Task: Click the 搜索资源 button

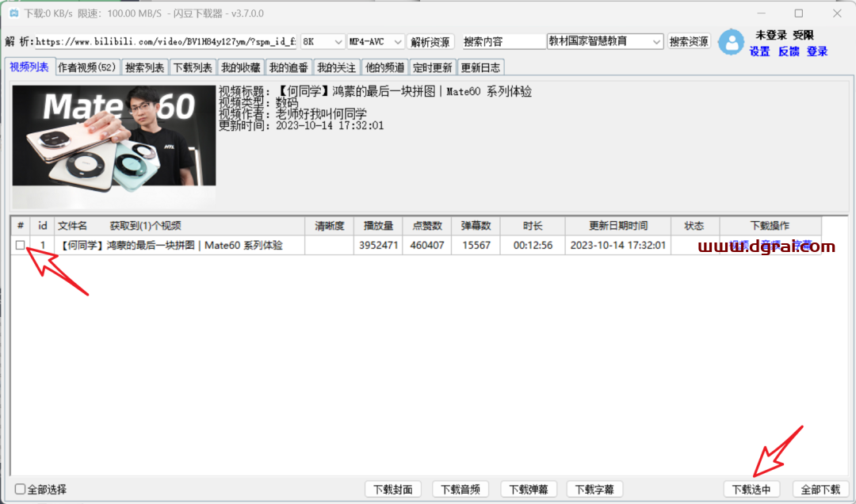Action: point(689,41)
